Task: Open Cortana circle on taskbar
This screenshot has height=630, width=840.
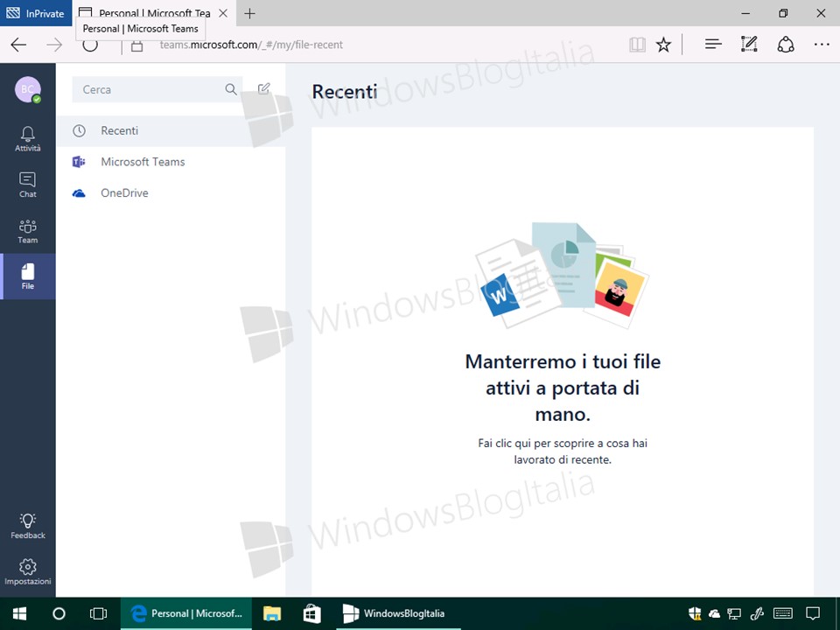Action: click(x=59, y=613)
